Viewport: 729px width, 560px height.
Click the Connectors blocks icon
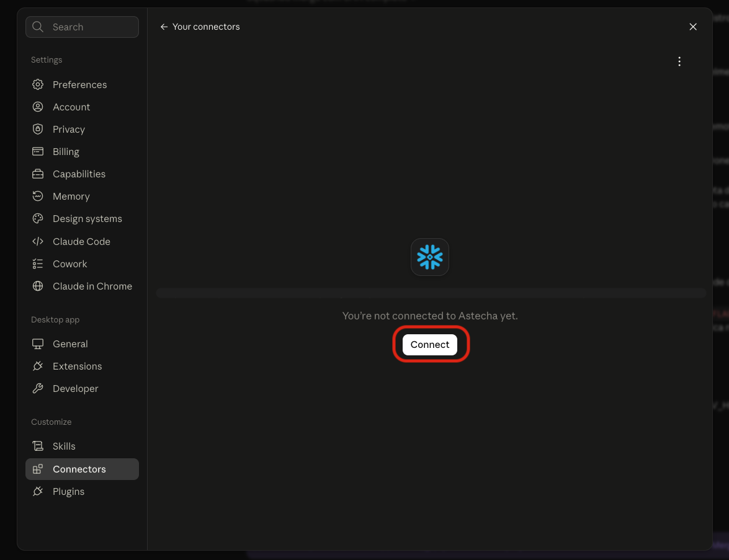(38, 469)
